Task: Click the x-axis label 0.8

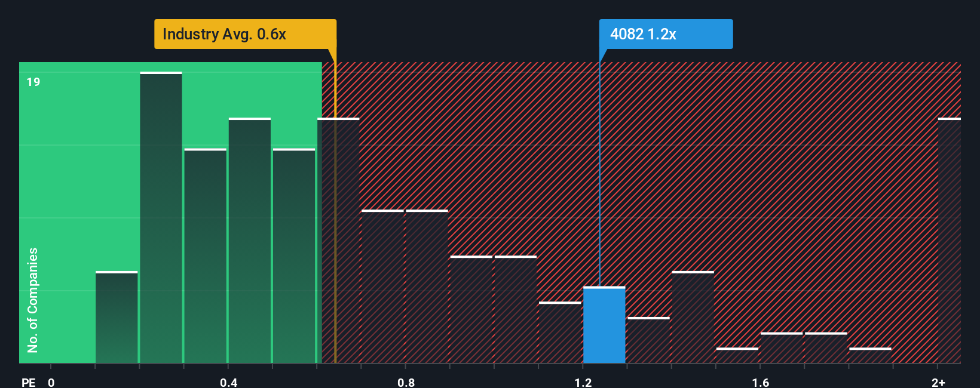Action: pos(406,382)
